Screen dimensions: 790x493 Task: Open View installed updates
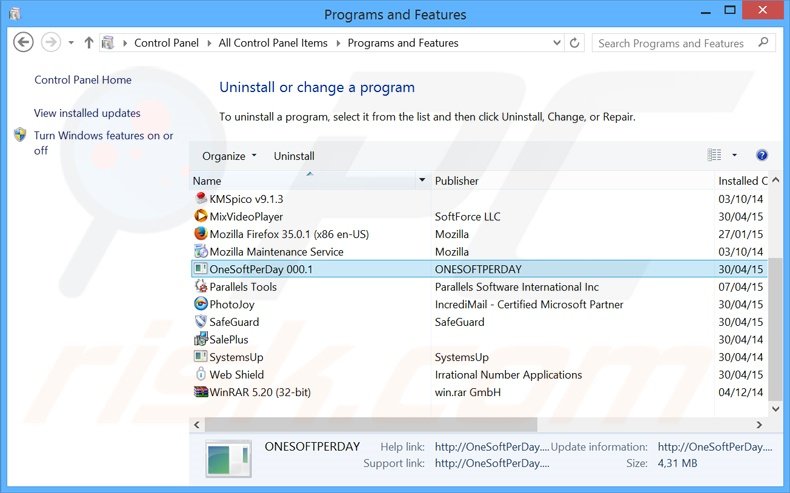click(x=87, y=113)
